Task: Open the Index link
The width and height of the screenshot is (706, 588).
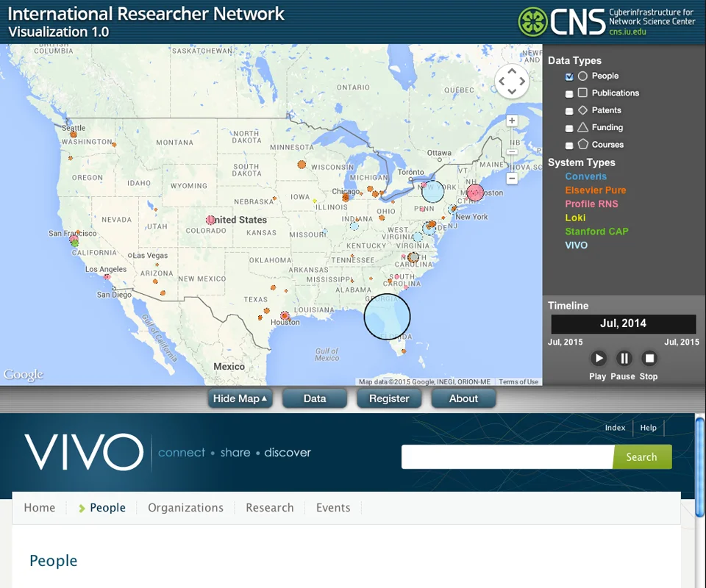Action: [x=615, y=428]
